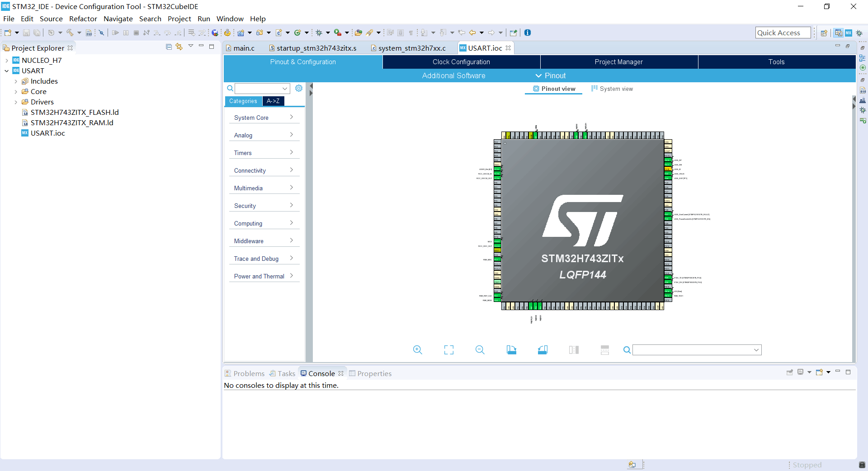This screenshot has height=471, width=868.
Task: Open the Window menu
Action: [x=230, y=19]
